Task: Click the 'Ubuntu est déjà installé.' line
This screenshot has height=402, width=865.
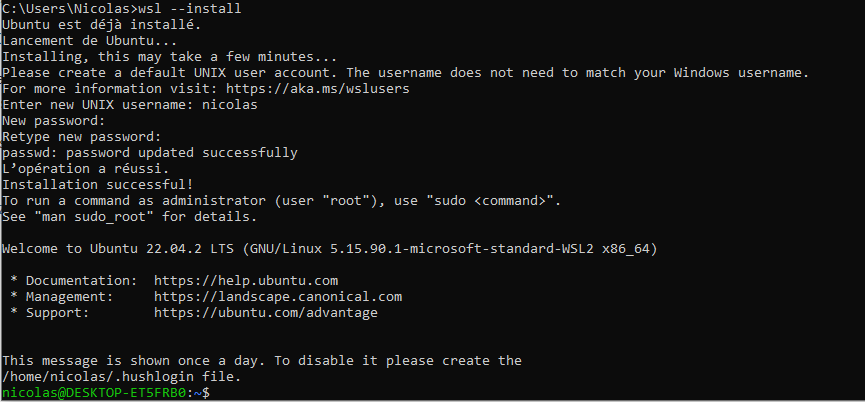Action: pyautogui.click(x=102, y=24)
